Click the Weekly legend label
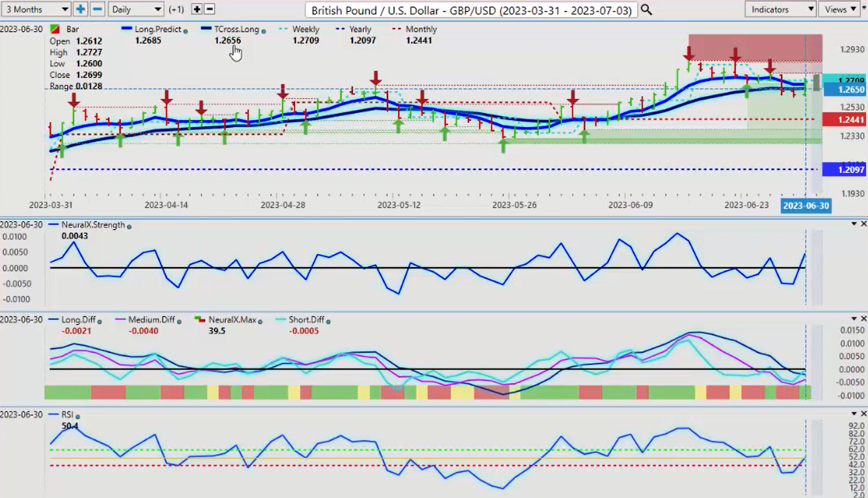 coord(306,29)
